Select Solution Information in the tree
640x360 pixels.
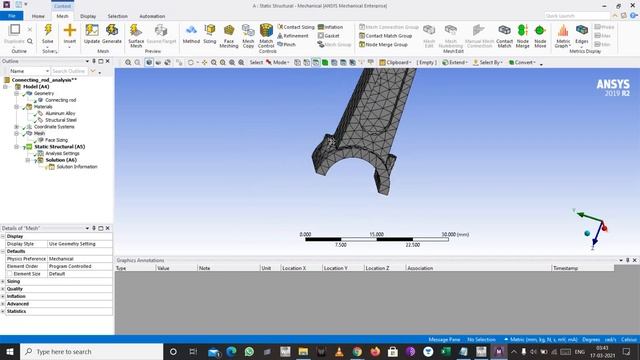pyautogui.click(x=77, y=167)
